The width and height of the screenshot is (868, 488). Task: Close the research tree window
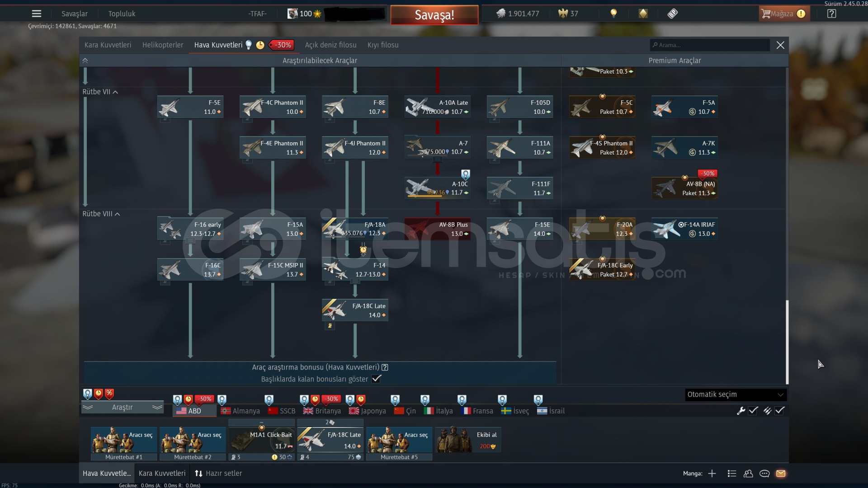tap(780, 45)
